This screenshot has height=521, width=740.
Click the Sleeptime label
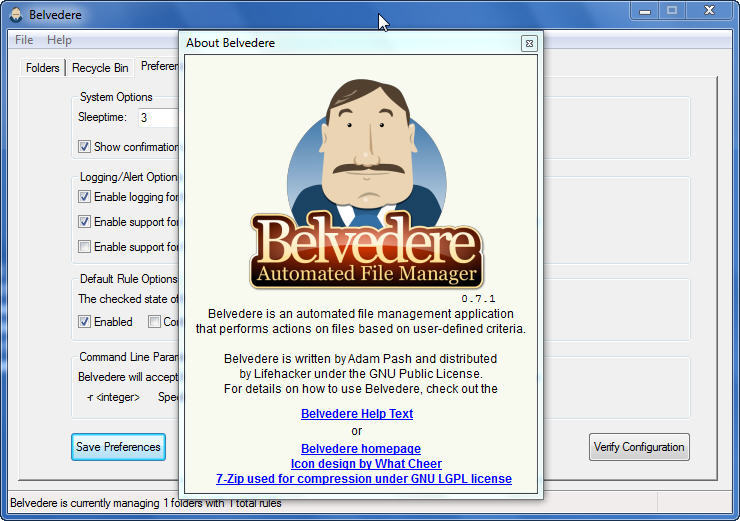pyautogui.click(x=102, y=117)
